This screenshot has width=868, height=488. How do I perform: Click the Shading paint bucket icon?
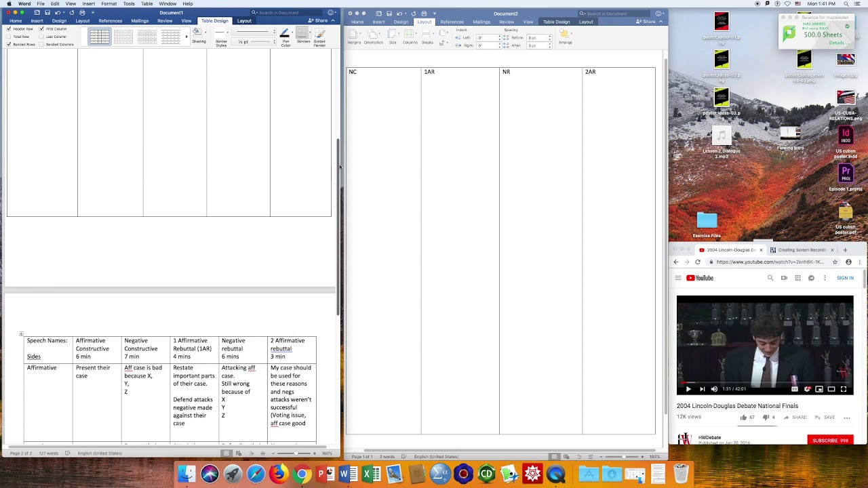point(197,33)
